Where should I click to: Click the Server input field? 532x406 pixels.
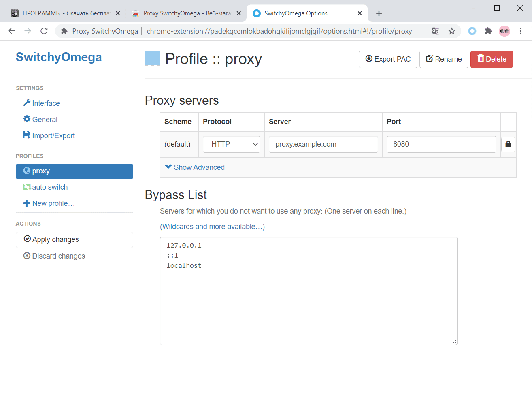pos(323,144)
